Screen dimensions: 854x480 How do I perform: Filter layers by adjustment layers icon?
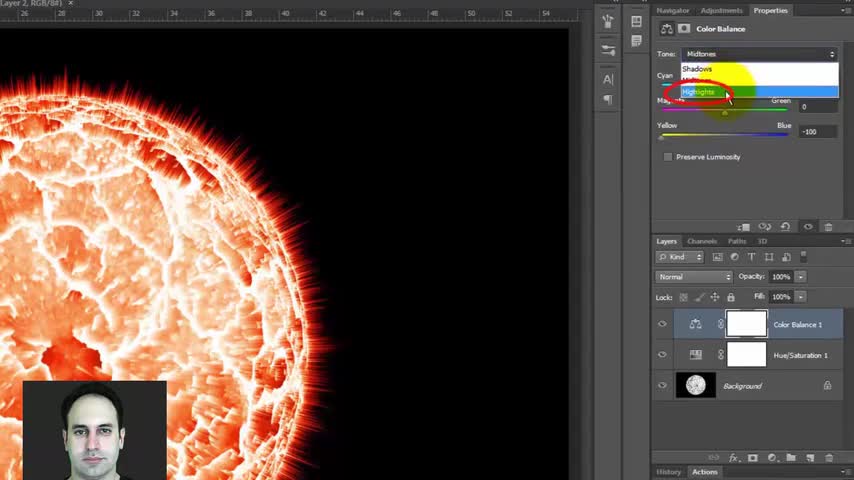[734, 257]
